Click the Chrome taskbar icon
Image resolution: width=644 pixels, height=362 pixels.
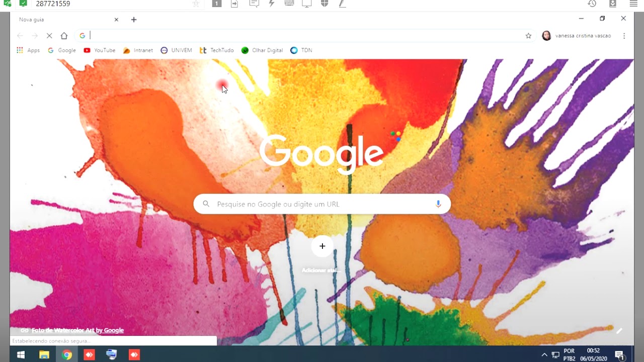click(x=67, y=355)
